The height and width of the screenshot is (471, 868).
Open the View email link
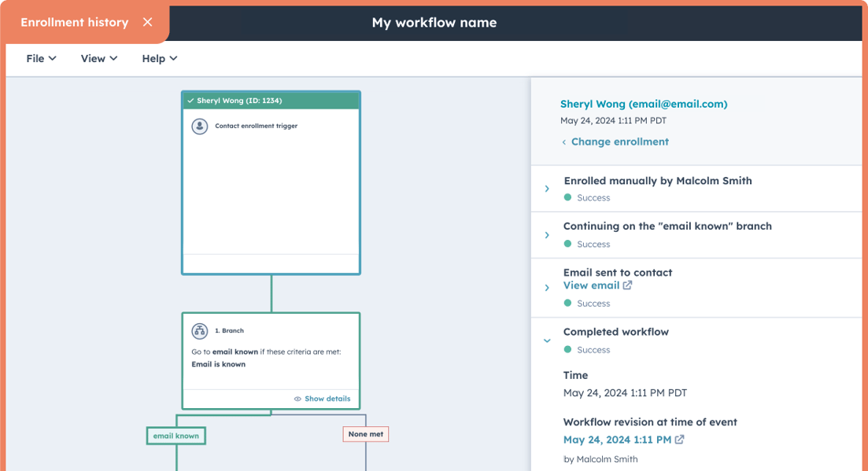pyautogui.click(x=593, y=285)
